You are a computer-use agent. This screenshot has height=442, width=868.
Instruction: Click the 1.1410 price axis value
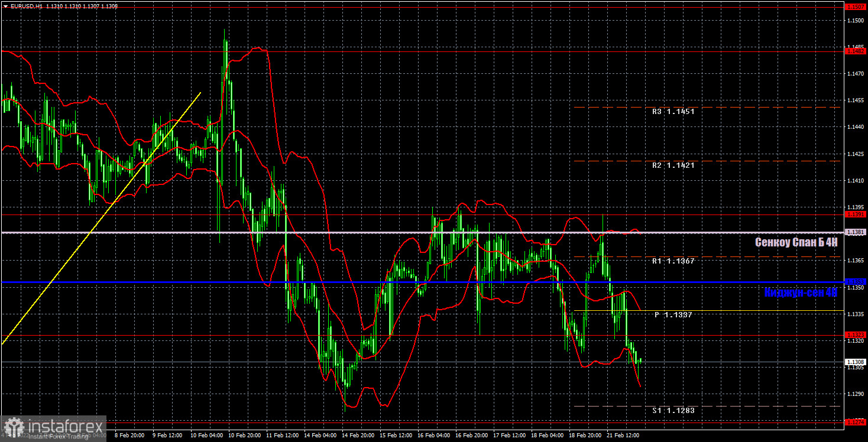(x=856, y=181)
